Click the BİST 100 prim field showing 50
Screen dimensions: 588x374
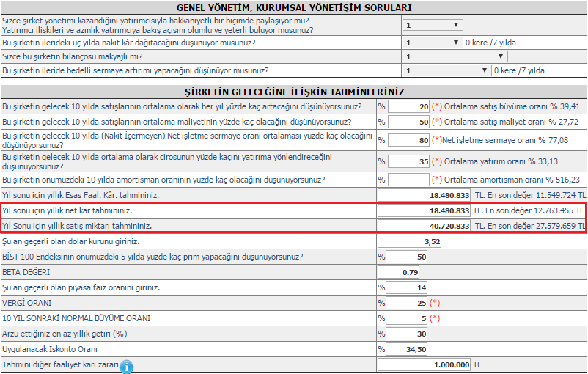(406, 257)
